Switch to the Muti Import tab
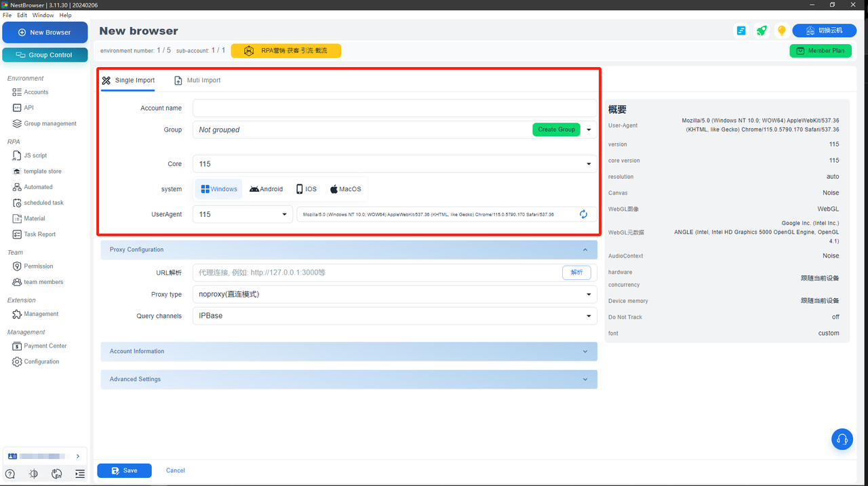 click(197, 80)
